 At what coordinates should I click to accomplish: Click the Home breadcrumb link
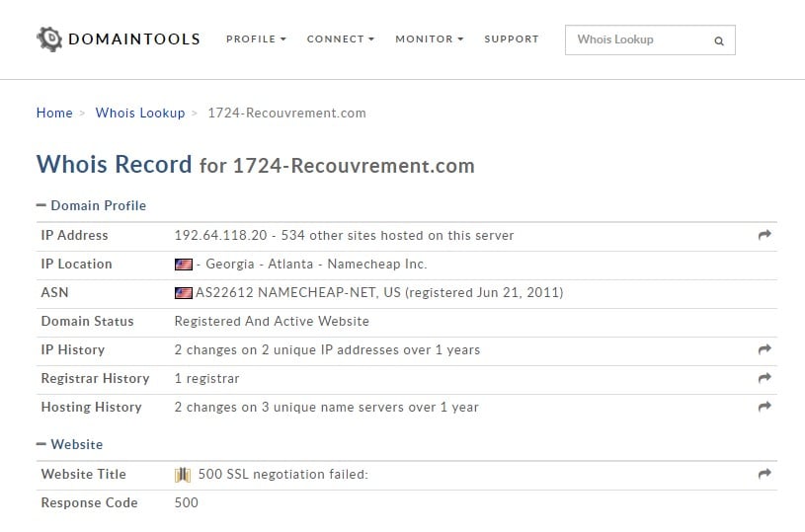(x=54, y=113)
